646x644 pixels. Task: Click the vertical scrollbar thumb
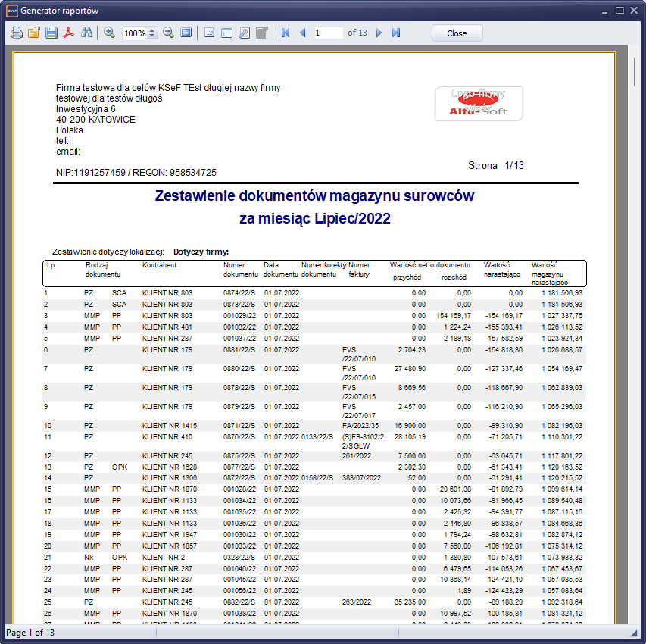coord(635,72)
